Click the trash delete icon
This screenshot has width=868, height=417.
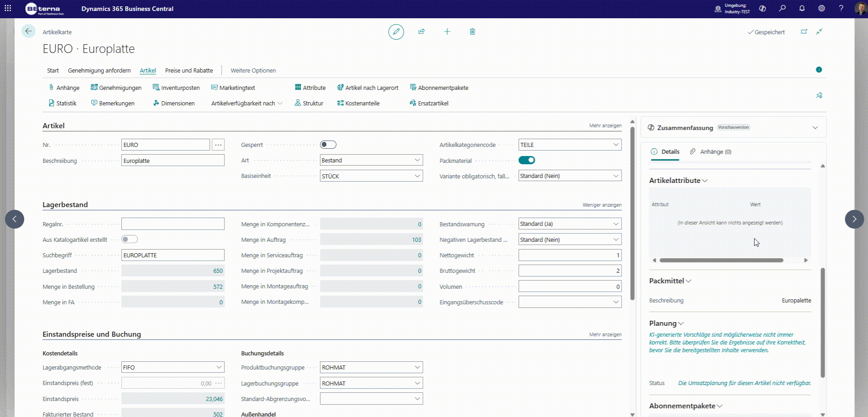[x=472, y=31]
